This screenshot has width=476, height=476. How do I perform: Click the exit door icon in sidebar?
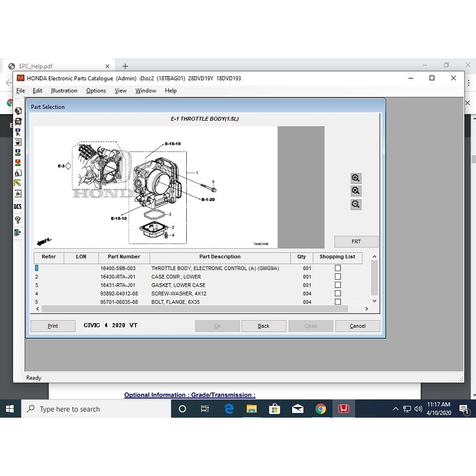click(18, 233)
